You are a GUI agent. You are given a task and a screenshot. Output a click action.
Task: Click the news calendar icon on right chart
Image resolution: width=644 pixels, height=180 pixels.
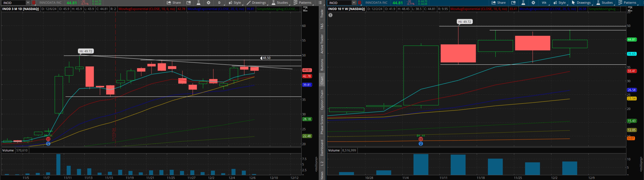coord(513,3)
